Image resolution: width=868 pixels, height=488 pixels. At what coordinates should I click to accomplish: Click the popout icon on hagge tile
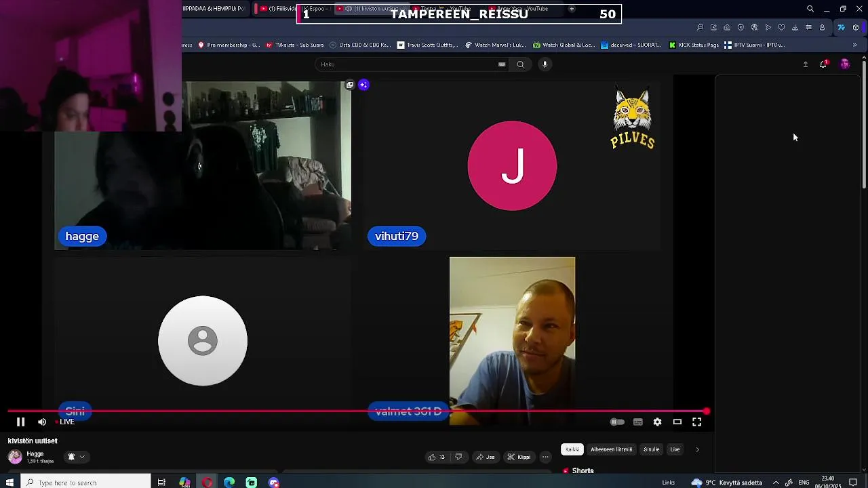(349, 85)
